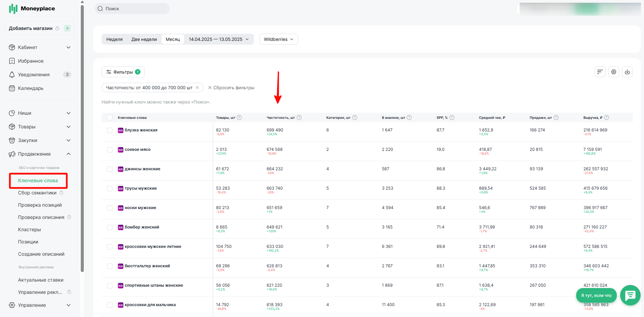
Task: Switch period to Неделя tab
Action: (114, 39)
